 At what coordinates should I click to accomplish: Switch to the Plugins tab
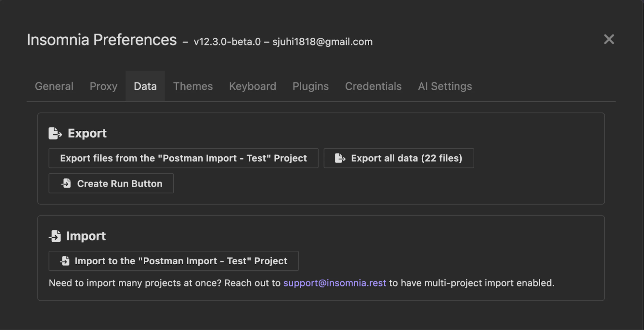pos(310,86)
